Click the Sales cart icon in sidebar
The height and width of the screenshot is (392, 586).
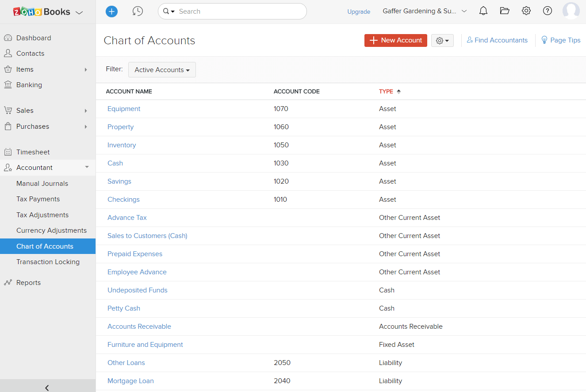[x=8, y=111]
